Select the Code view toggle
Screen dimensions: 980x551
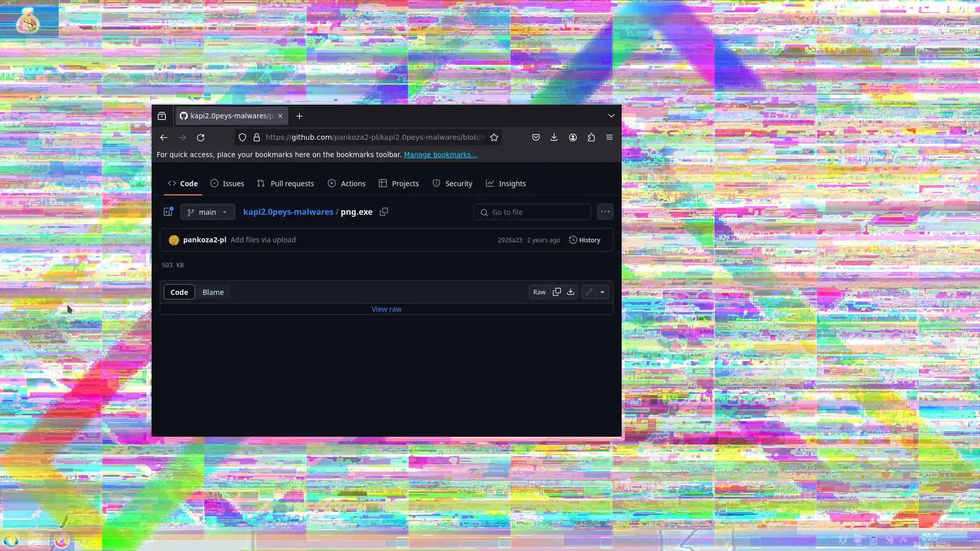179,292
